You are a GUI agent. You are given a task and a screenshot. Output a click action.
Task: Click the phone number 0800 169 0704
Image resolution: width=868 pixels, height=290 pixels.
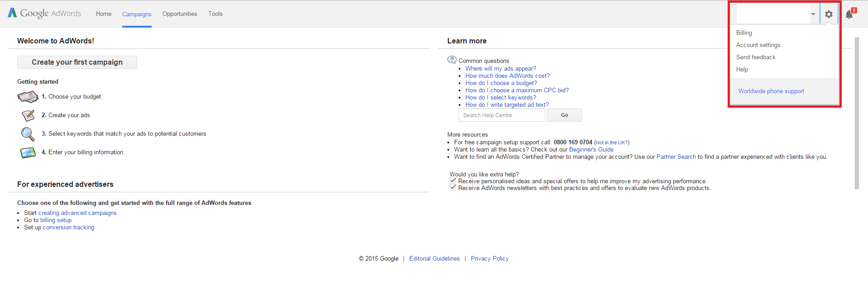coord(573,142)
